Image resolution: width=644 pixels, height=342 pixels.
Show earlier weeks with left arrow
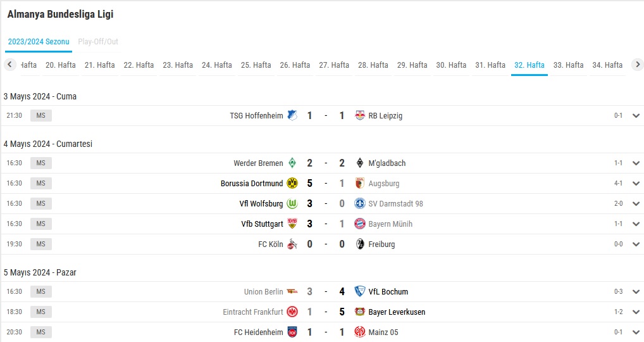coord(10,65)
